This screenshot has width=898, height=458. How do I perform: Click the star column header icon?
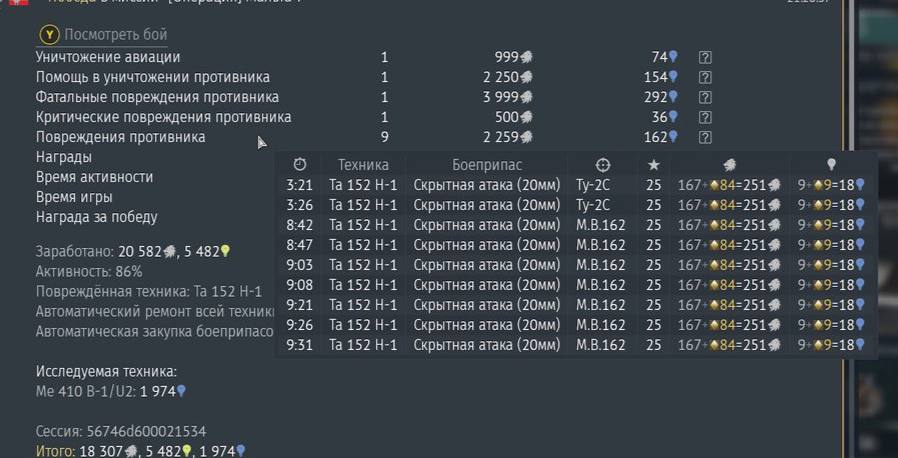coord(653,165)
